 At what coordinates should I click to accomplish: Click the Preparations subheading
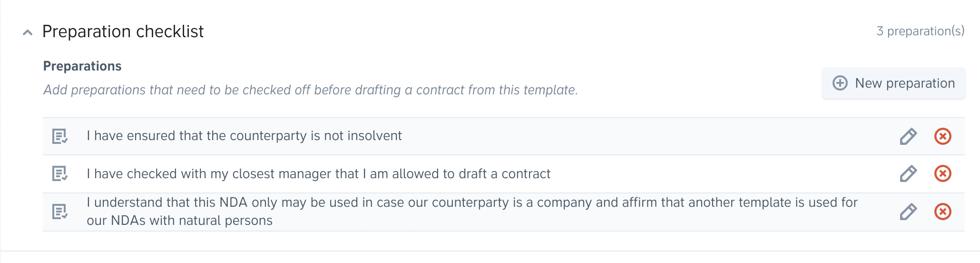82,66
